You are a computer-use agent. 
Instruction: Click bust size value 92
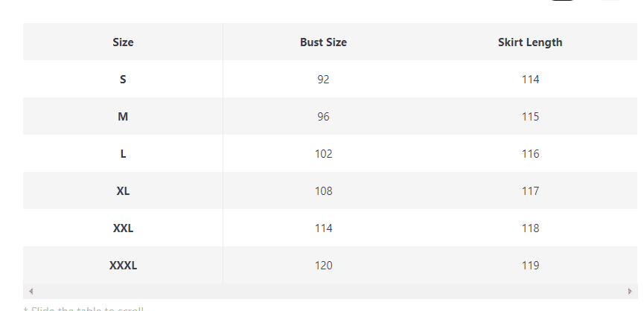click(x=323, y=80)
